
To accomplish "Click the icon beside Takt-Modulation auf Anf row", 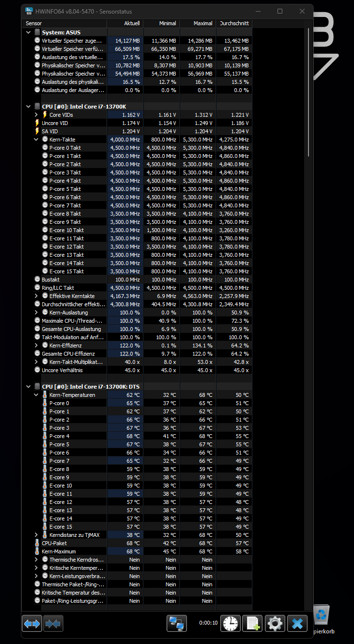I will click(37, 337).
